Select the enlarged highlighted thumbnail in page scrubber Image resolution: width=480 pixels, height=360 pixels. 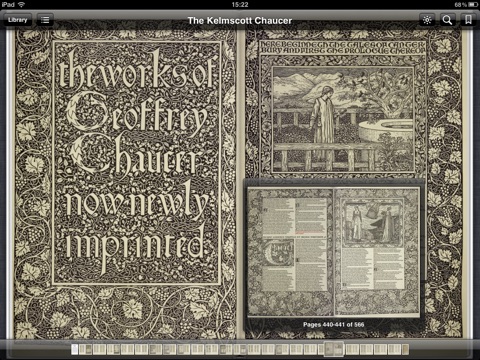tap(334, 349)
